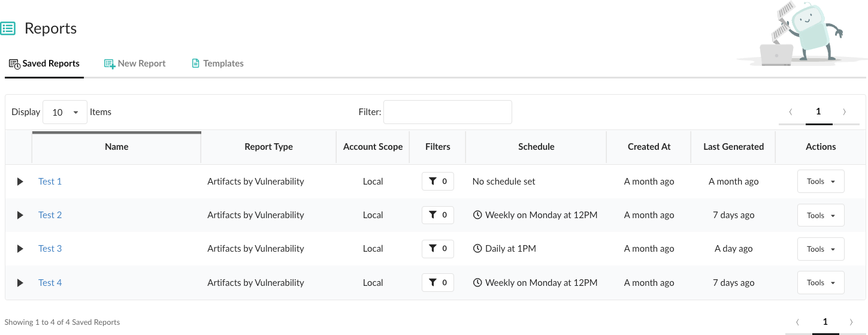Go to next page using top chevron
This screenshot has height=335, width=868.
click(x=845, y=111)
